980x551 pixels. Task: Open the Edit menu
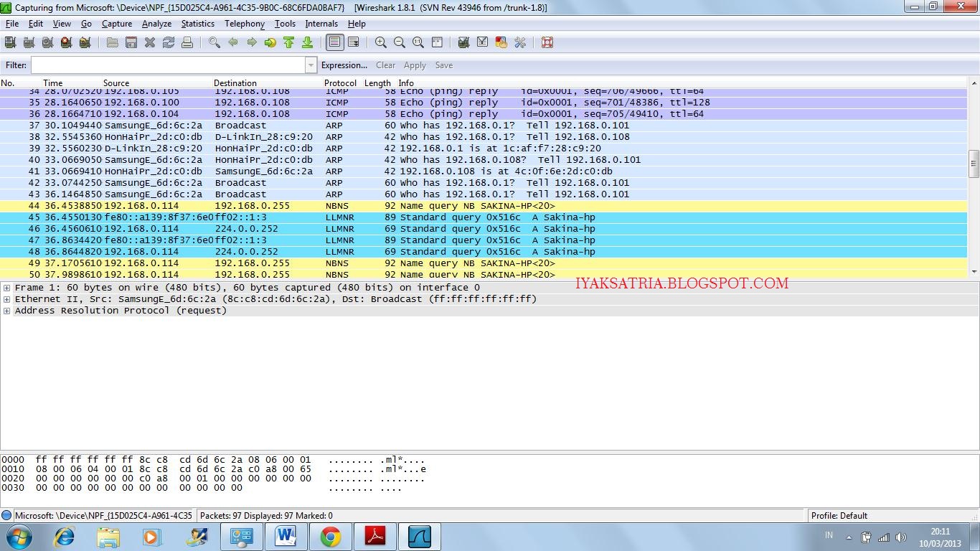36,24
